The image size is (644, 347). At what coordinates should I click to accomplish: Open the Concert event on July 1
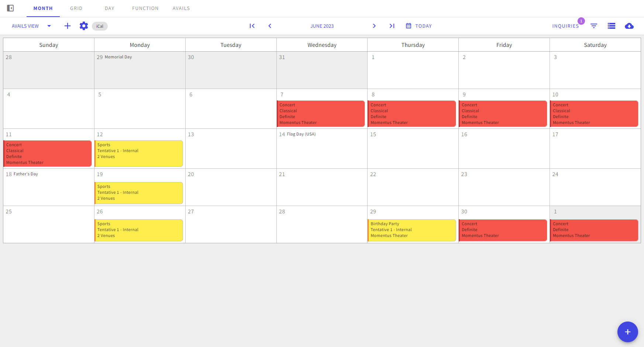[594, 230]
